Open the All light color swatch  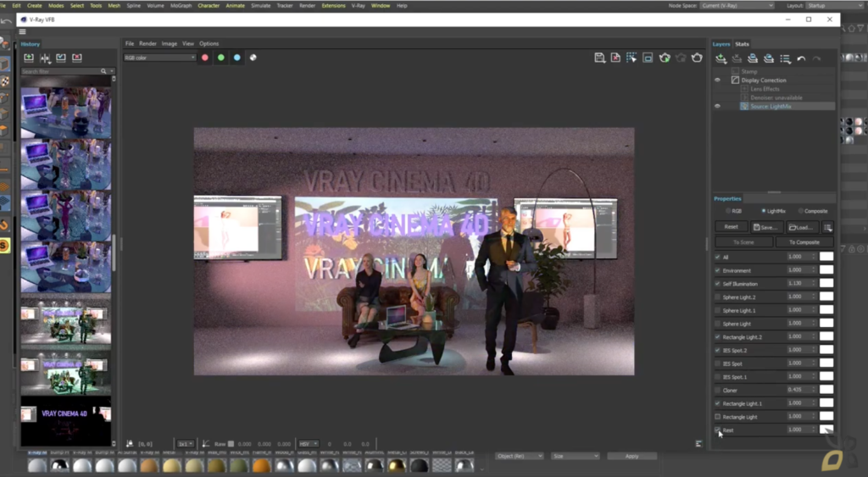coord(826,257)
